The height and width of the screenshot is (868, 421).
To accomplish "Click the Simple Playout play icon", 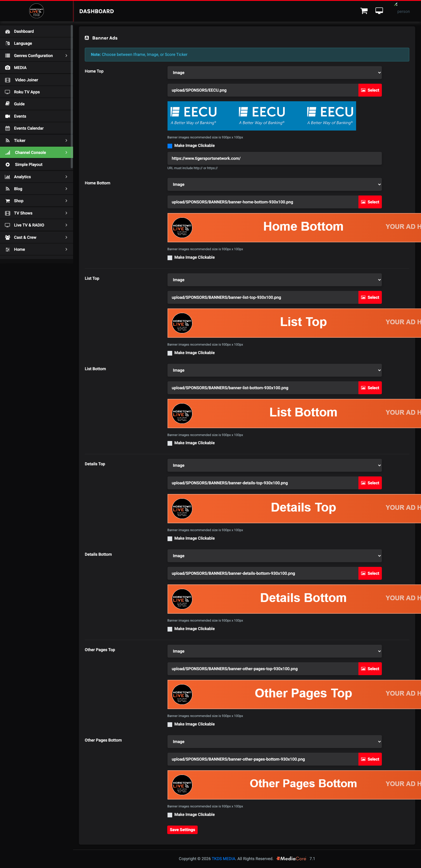I will tap(7, 164).
